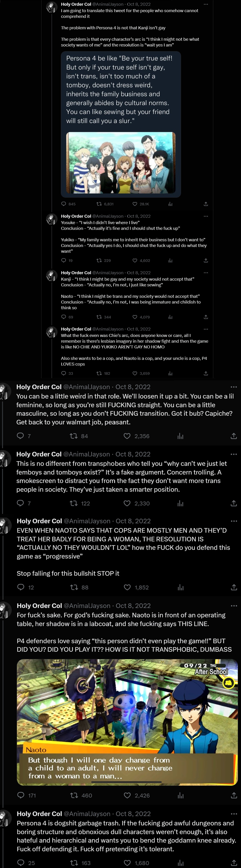Like the 'Concern trolling' tweet
The image size is (241, 868).
point(127,503)
